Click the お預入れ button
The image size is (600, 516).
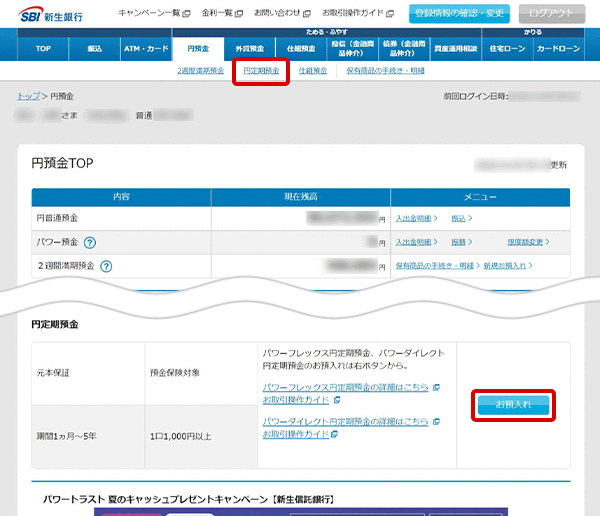coord(514,405)
